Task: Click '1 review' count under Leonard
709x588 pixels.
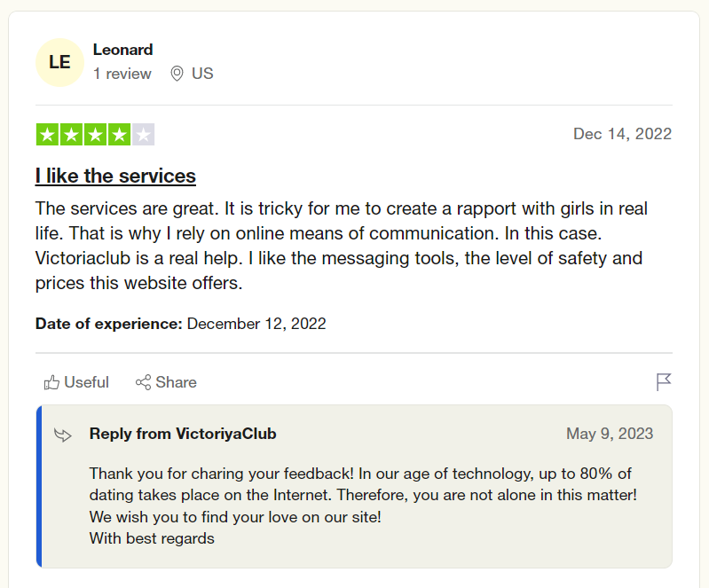Action: [122, 74]
